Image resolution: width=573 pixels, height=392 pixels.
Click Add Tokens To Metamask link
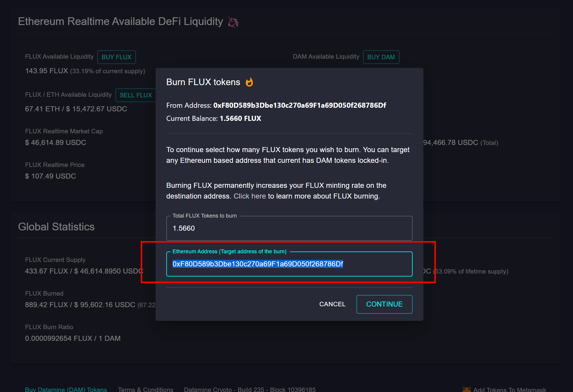click(x=510, y=389)
